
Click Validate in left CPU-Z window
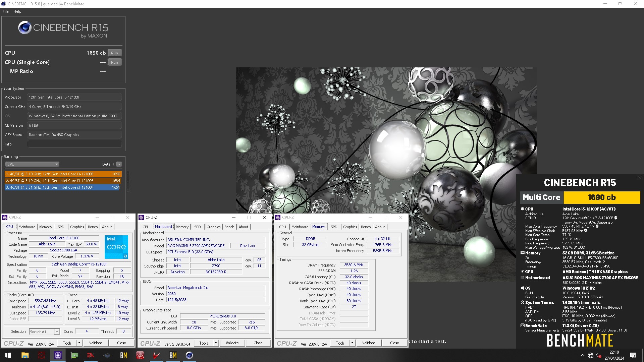96,343
